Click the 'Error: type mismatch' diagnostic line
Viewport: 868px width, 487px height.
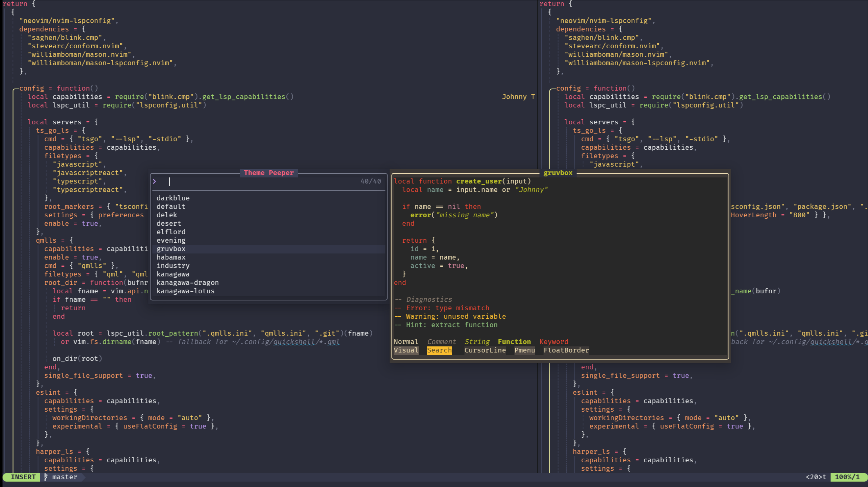click(442, 308)
